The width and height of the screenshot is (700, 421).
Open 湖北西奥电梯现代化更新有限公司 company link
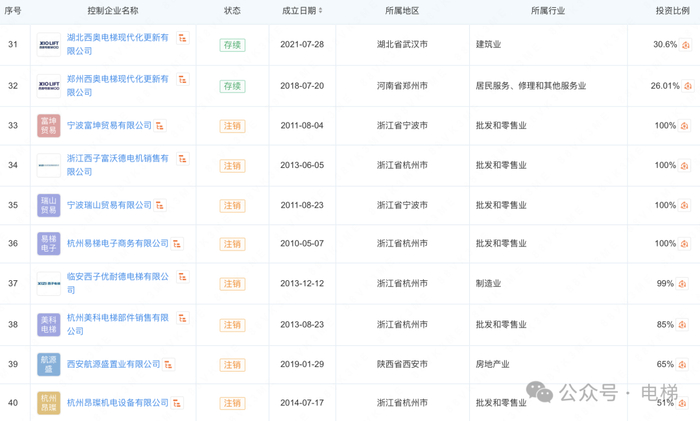(118, 44)
